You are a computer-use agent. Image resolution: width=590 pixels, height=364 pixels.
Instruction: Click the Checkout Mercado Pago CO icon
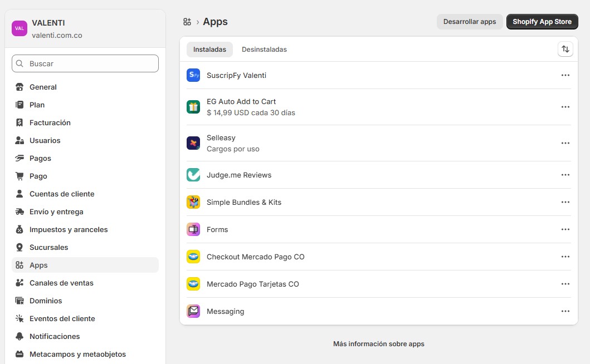[193, 257]
